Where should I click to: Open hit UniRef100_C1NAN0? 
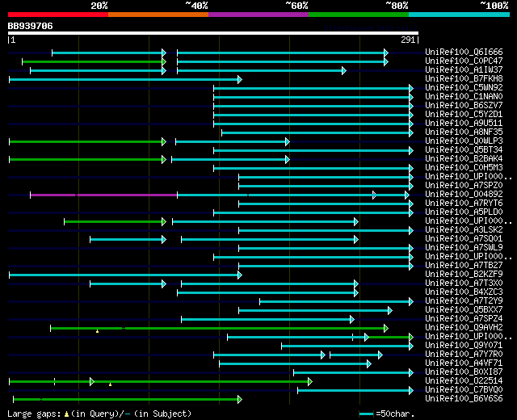point(464,97)
